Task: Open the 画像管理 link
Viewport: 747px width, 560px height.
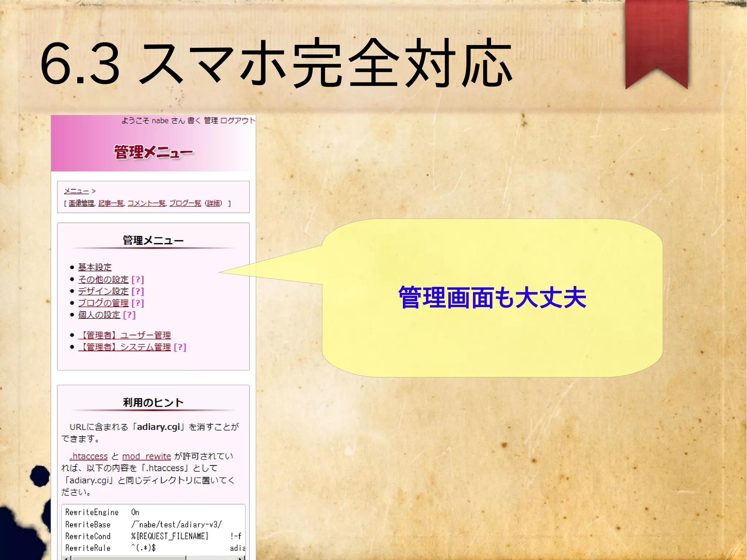Action: click(x=82, y=203)
